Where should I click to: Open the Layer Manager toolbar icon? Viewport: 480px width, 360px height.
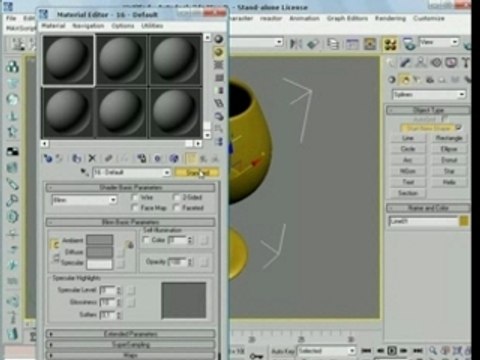tap(333, 44)
